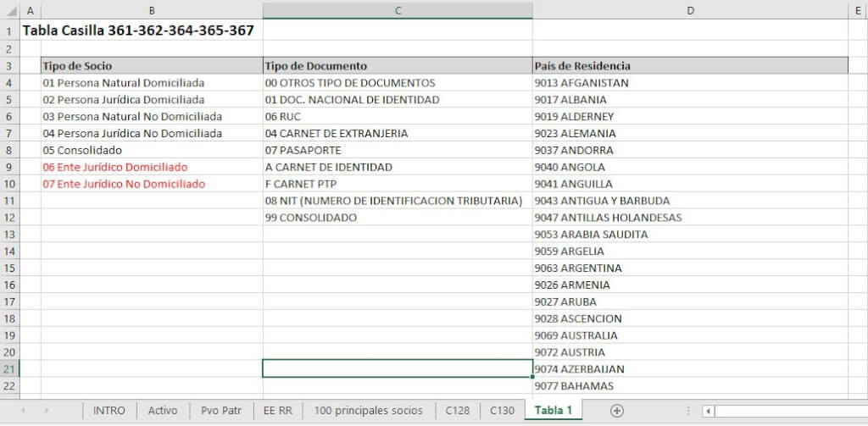Click cell with 07 PASAPORTE
Screen dimensions: 868x426
[x=398, y=150]
